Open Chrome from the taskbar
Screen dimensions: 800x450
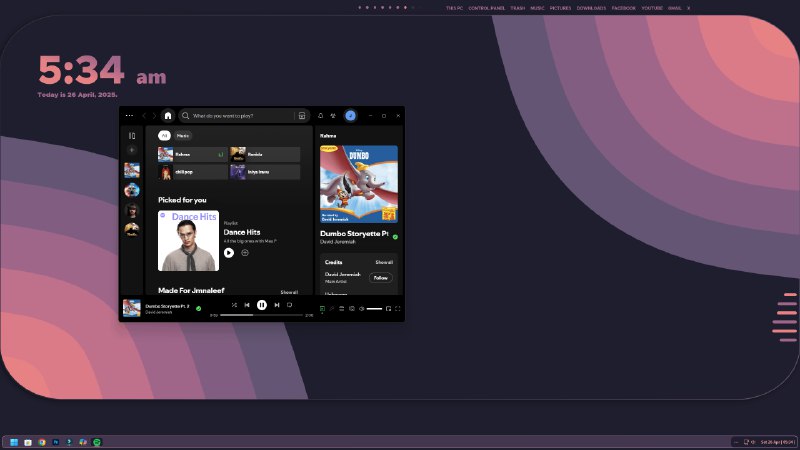41,442
